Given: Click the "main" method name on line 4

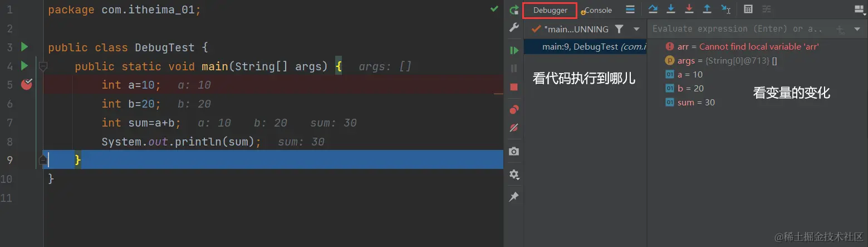Looking at the screenshot, I should [x=215, y=66].
